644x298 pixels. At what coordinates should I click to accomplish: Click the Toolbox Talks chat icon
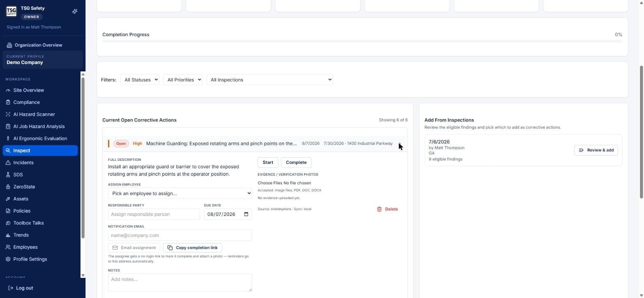pos(8,223)
